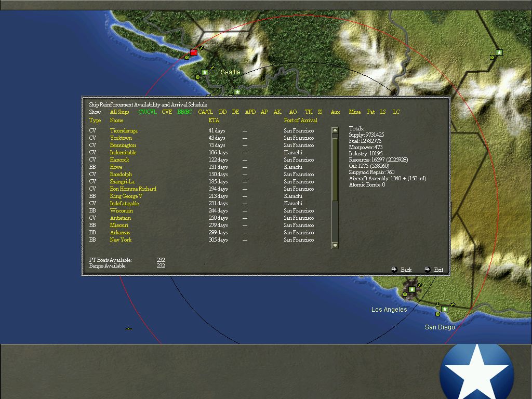
Task: Select the carrier Indomitable in the list
Action: 123,152
